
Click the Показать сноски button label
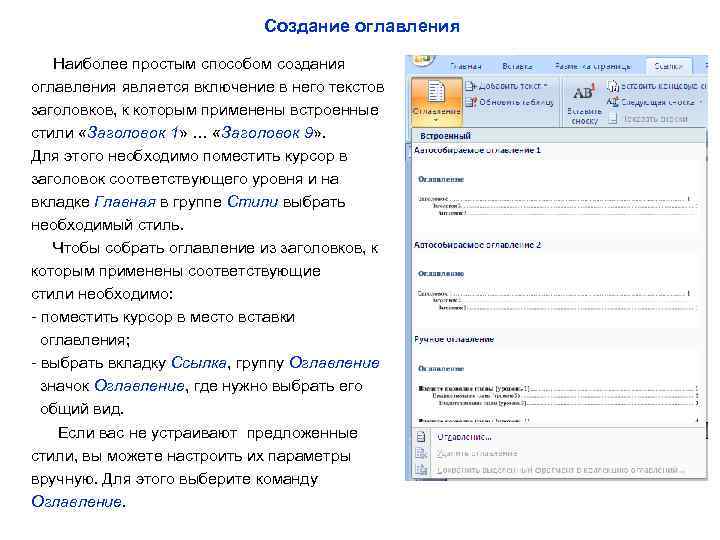[x=655, y=118]
